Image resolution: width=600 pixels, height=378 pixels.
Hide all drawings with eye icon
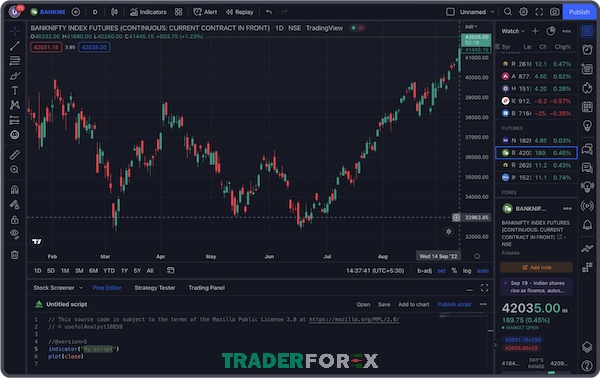pyautogui.click(x=15, y=234)
